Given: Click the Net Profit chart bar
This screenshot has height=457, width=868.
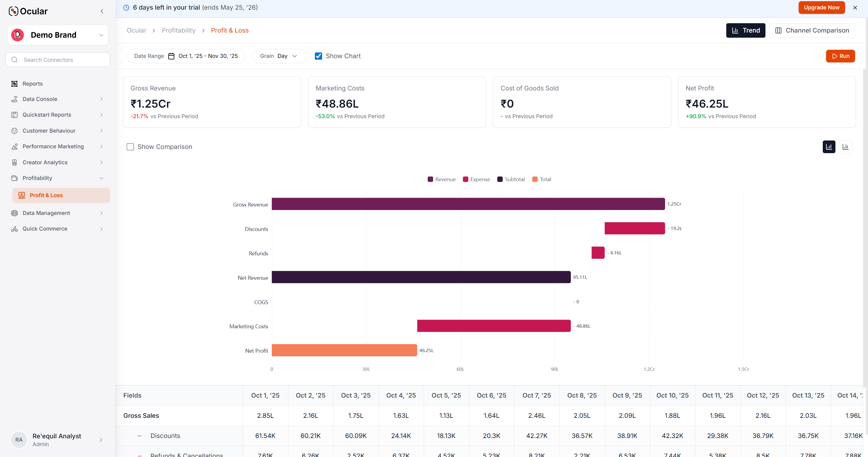Looking at the screenshot, I should (344, 350).
